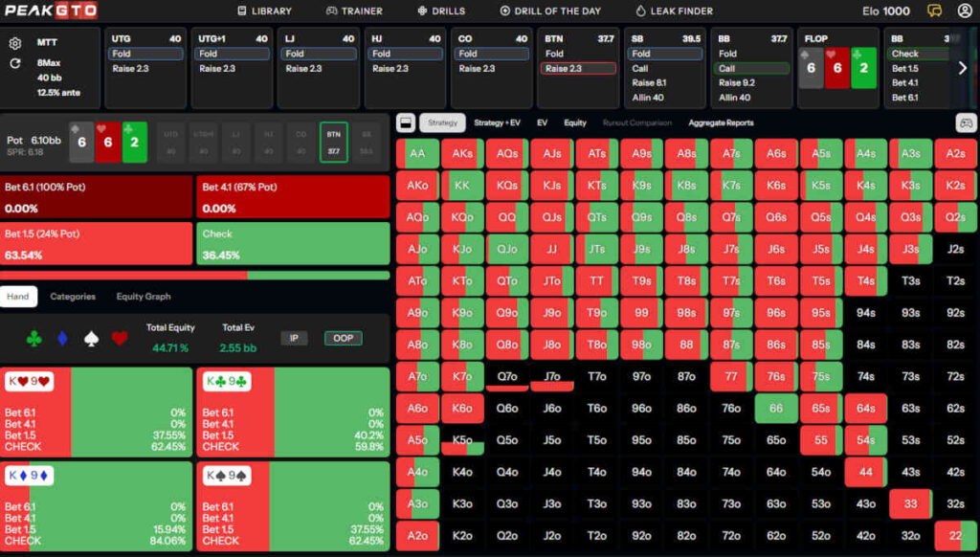This screenshot has height=557, width=980.
Task: Click the Bet 6.1 (100% Pot) action box
Action: pyautogui.click(x=97, y=196)
